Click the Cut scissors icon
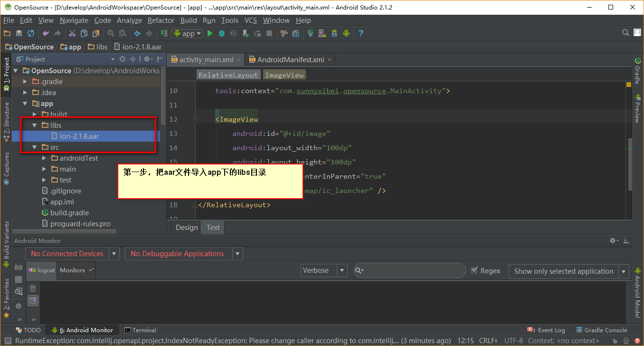Screen dimensions: 644x346 (x=72, y=33)
